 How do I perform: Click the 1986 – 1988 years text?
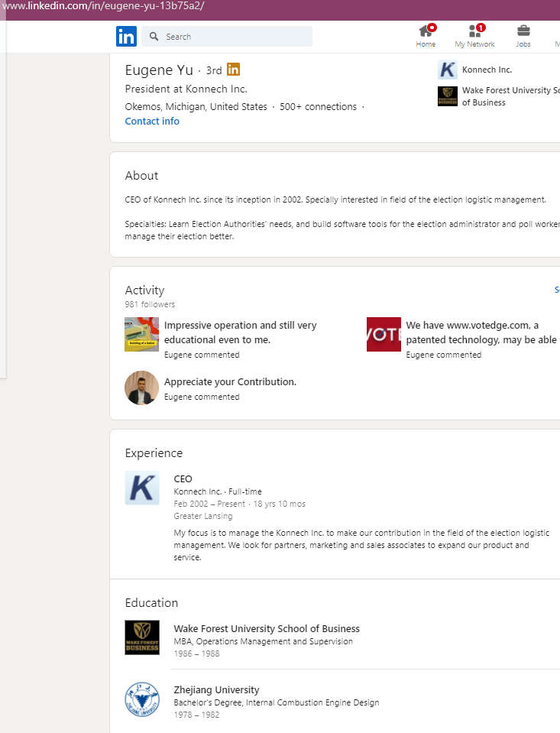[x=196, y=654]
